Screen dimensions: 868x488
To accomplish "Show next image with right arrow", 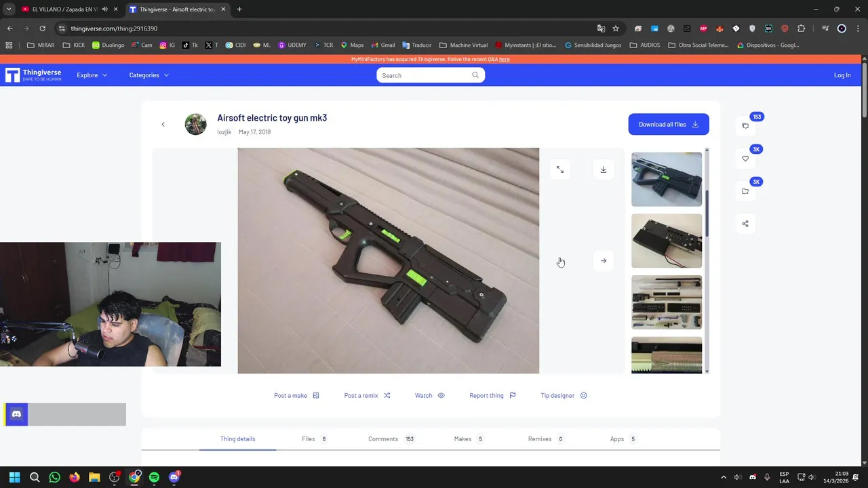I will pos(604,261).
